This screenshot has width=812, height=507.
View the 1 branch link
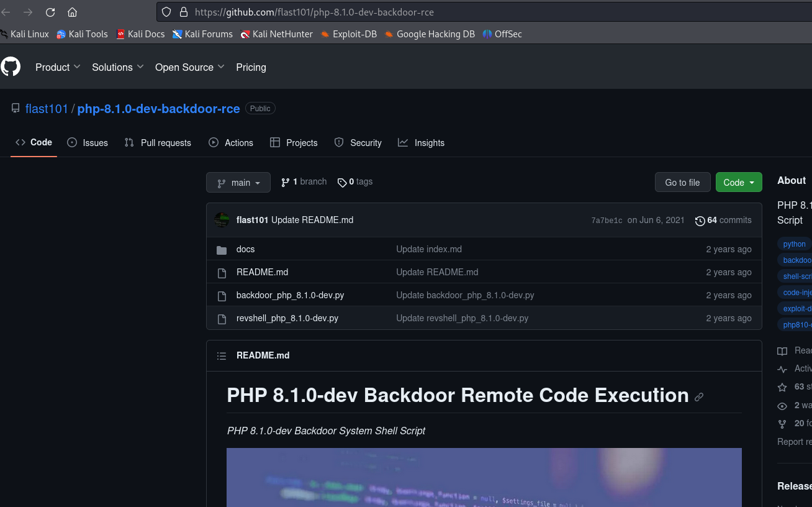(x=304, y=182)
